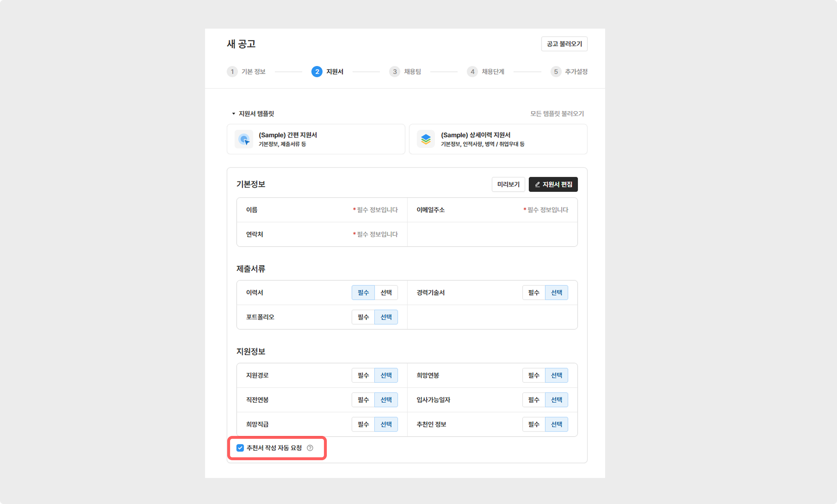The image size is (837, 504).
Task: Click 모든 템플릿 불러오기 link
Action: click(557, 114)
